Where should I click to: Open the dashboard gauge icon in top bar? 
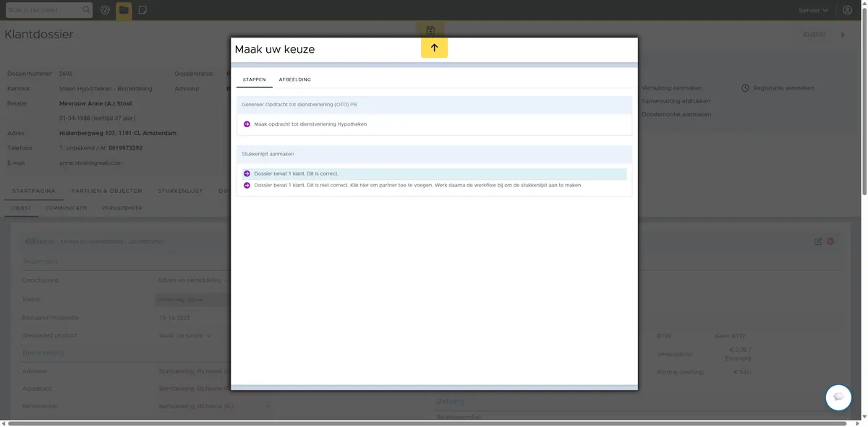tap(106, 10)
